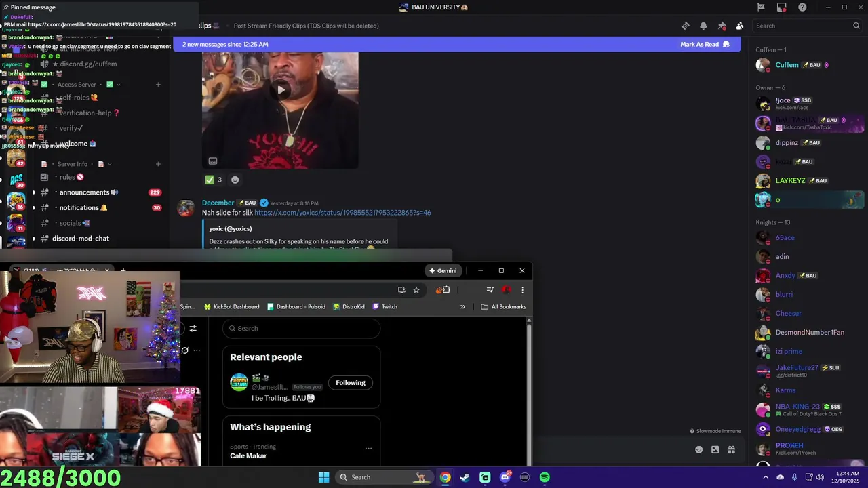Open LAYKEYZ in the member list
Screen dimensions: 868x488
pos(809,181)
